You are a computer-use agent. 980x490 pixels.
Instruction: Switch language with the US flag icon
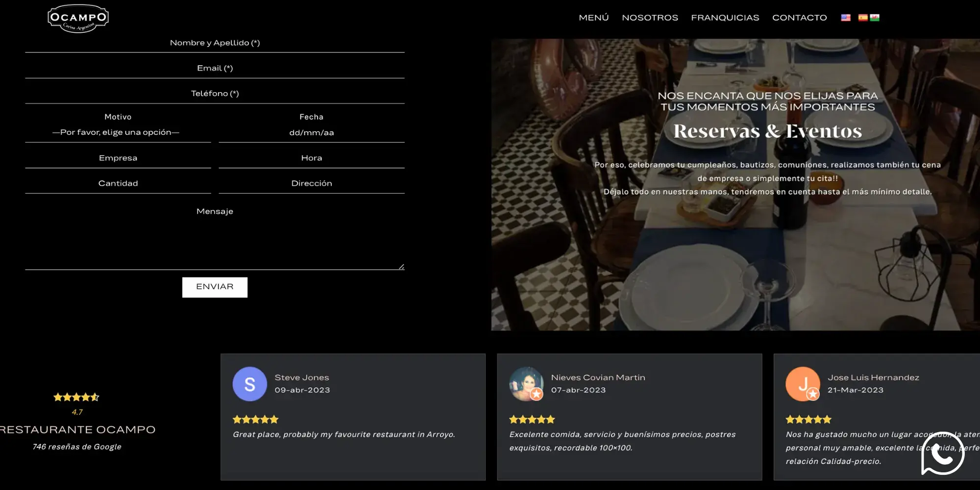pyautogui.click(x=846, y=18)
